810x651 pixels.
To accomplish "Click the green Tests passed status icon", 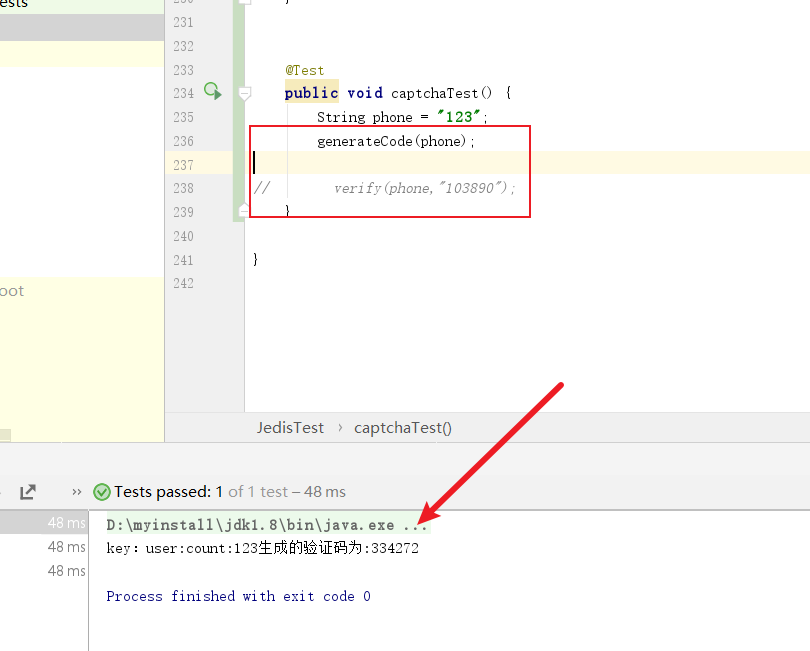I will tap(102, 492).
